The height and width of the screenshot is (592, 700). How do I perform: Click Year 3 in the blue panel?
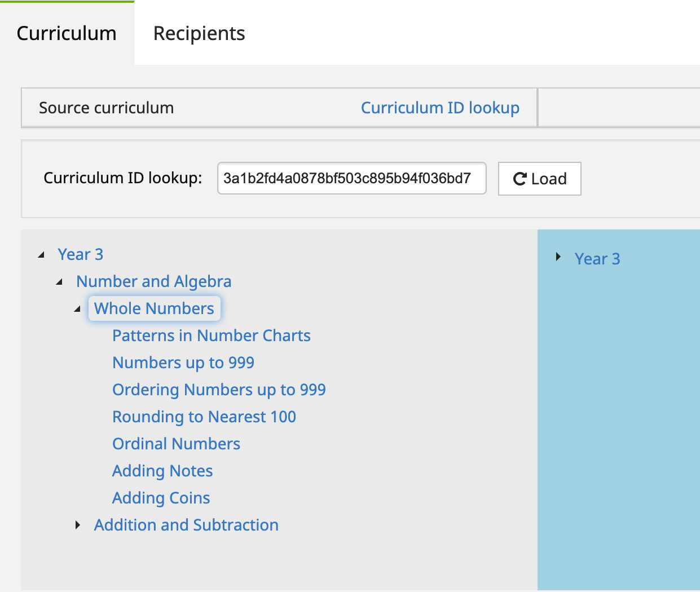pyautogui.click(x=597, y=259)
